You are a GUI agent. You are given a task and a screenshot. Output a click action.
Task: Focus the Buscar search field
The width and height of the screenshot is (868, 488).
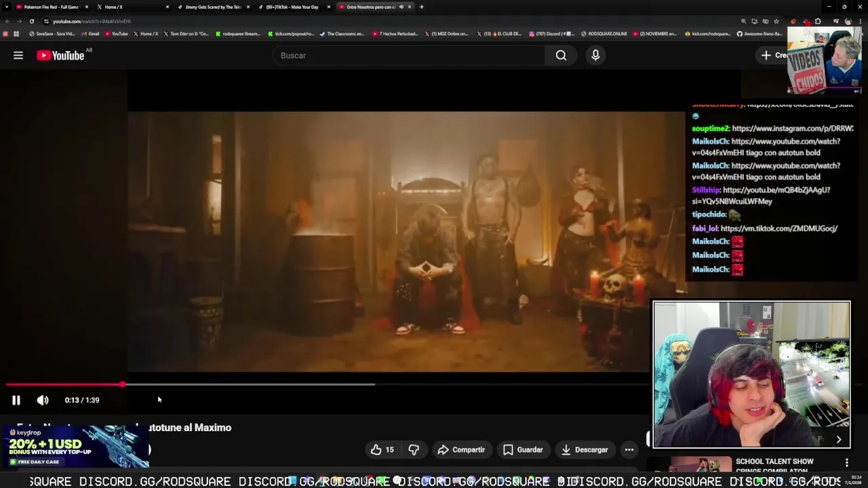pos(409,56)
